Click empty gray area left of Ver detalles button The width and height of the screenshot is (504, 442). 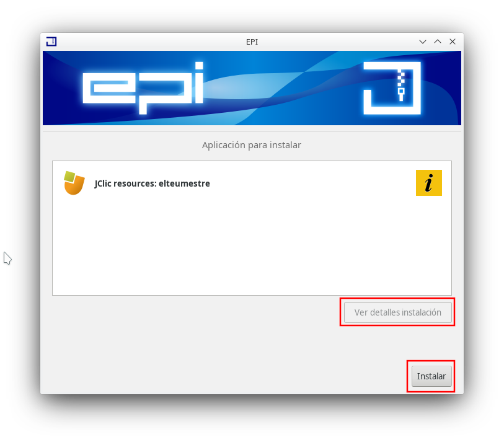[193, 312]
